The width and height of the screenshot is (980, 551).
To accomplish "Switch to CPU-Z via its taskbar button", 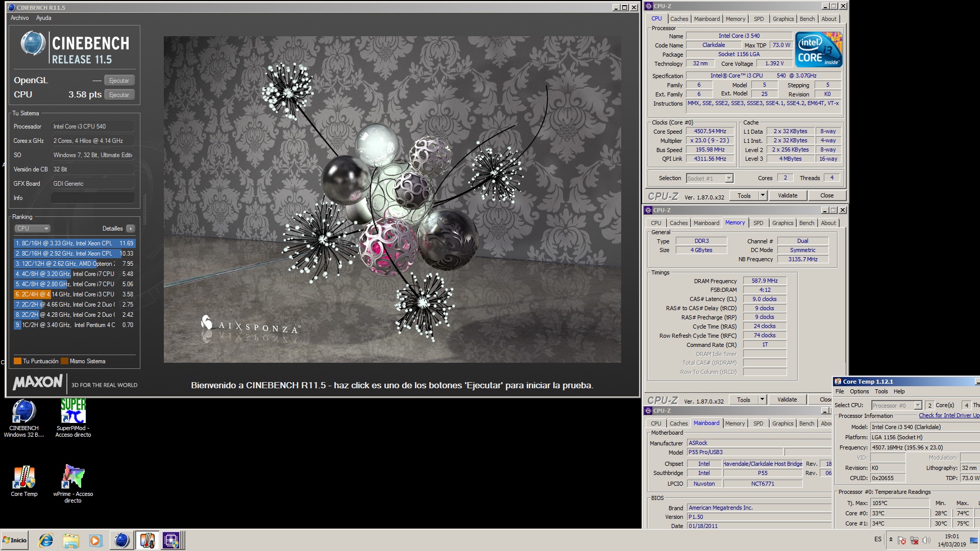I will [x=171, y=540].
